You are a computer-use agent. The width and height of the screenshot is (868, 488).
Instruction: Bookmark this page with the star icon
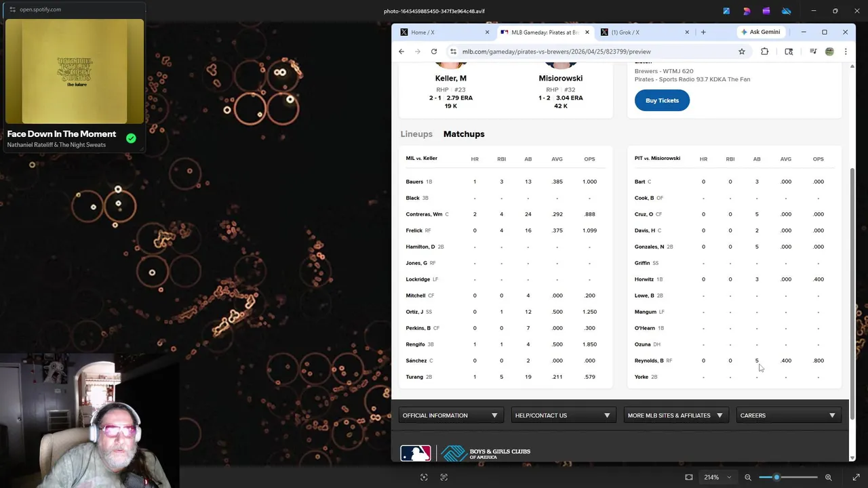click(742, 52)
